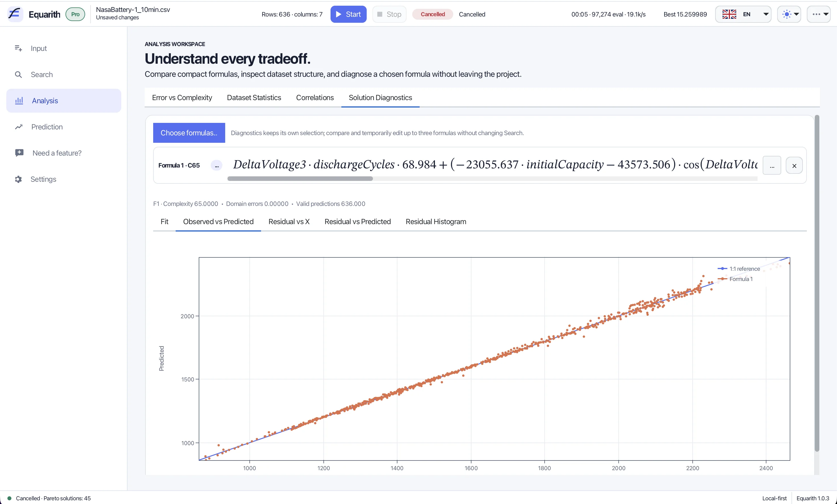Viewport: 837px width, 504px height.
Task: Open the Correlations tab
Action: (315, 97)
